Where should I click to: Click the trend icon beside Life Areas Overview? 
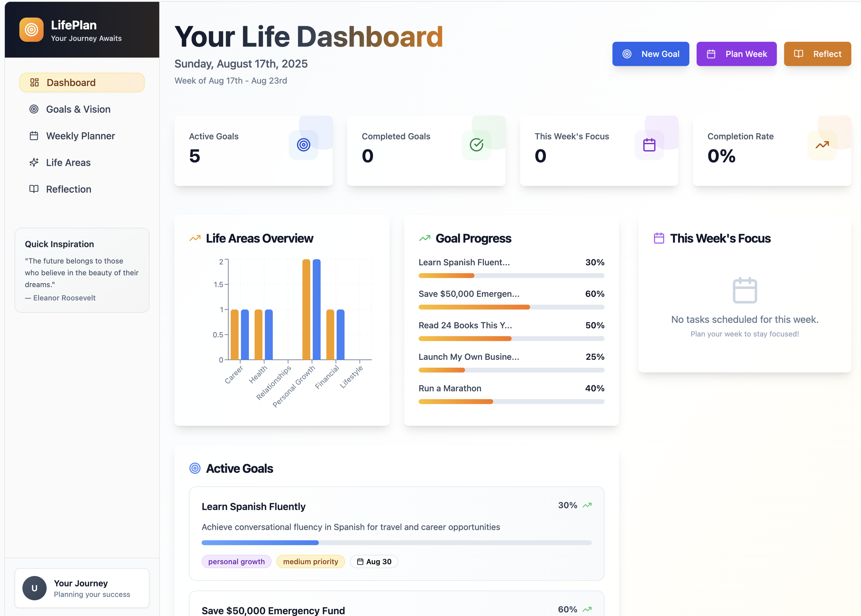[x=195, y=238]
